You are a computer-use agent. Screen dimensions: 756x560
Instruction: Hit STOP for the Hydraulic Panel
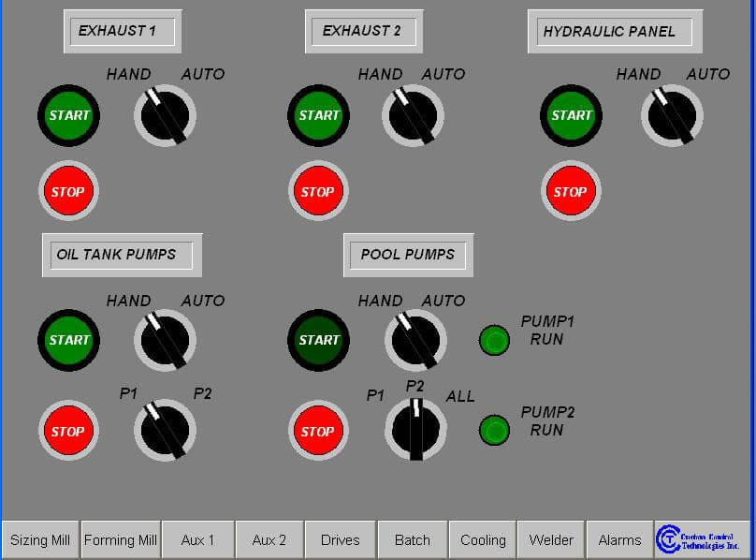tap(571, 192)
